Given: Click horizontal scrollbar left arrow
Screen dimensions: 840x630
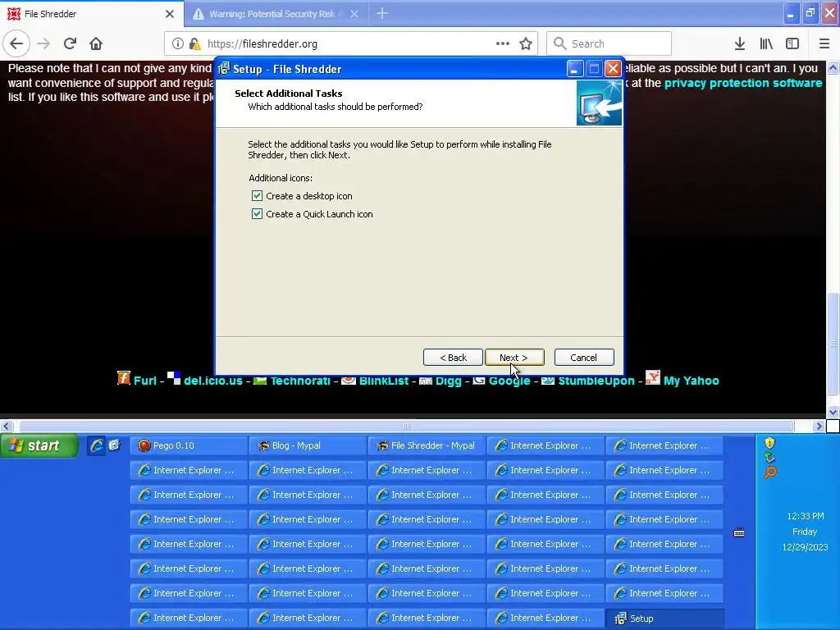Looking at the screenshot, I should click(7, 427).
